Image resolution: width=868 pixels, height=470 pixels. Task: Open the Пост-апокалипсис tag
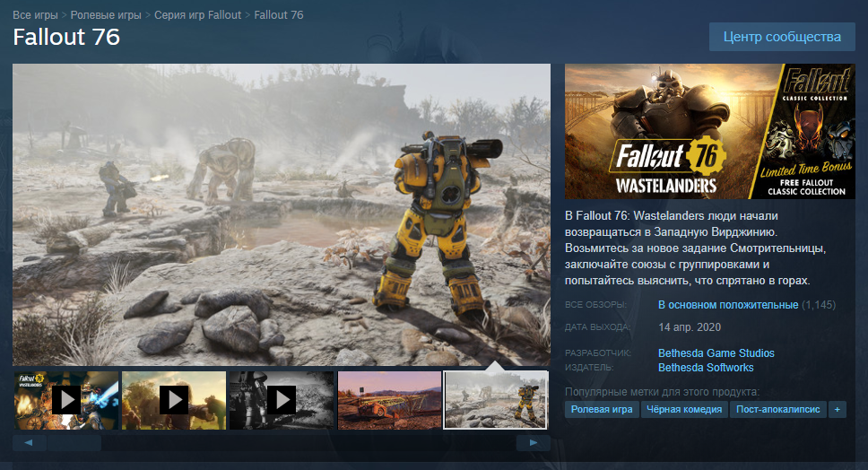(x=777, y=409)
